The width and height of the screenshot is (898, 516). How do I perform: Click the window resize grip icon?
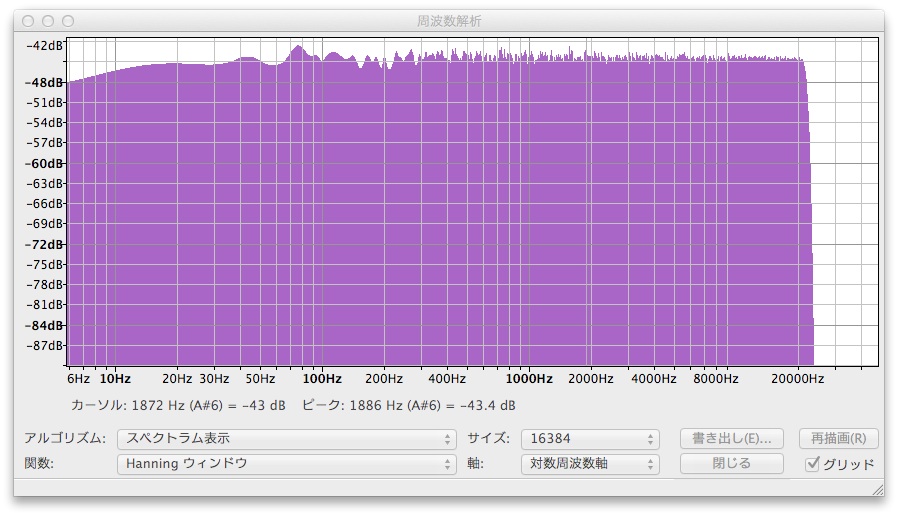coord(877,489)
